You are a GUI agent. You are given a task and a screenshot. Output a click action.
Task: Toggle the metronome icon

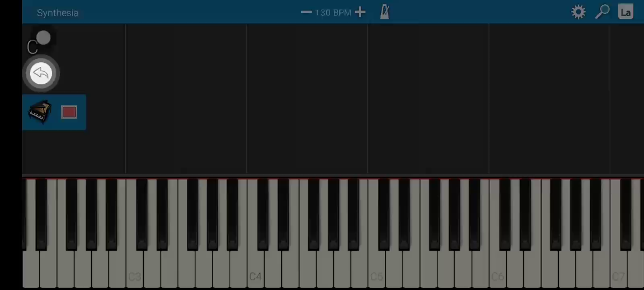pos(385,12)
